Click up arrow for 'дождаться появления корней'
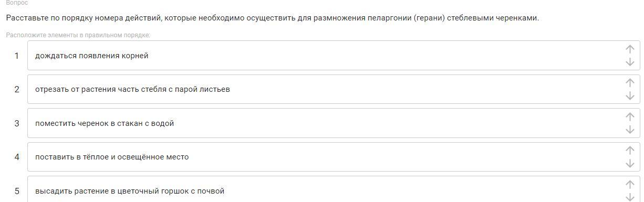The height and width of the screenshot is (202, 644). click(x=630, y=49)
